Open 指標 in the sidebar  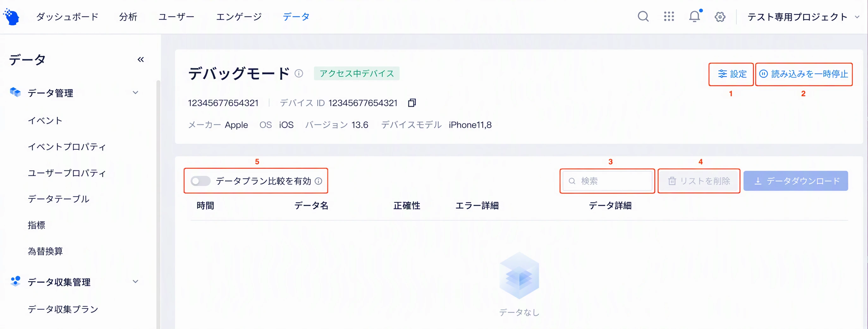tap(36, 225)
